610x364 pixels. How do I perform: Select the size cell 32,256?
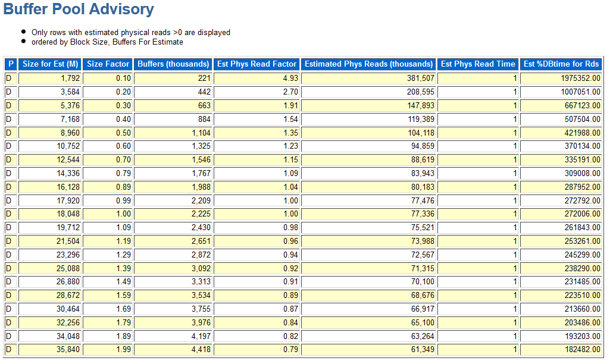50,322
